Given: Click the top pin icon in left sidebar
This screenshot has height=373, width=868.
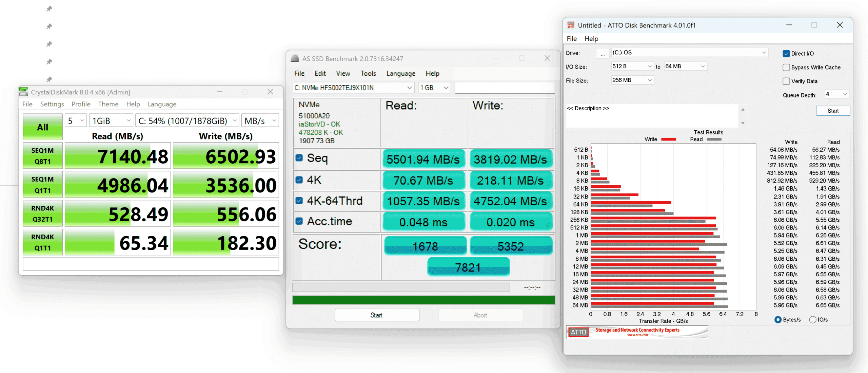Looking at the screenshot, I should click(49, 8).
